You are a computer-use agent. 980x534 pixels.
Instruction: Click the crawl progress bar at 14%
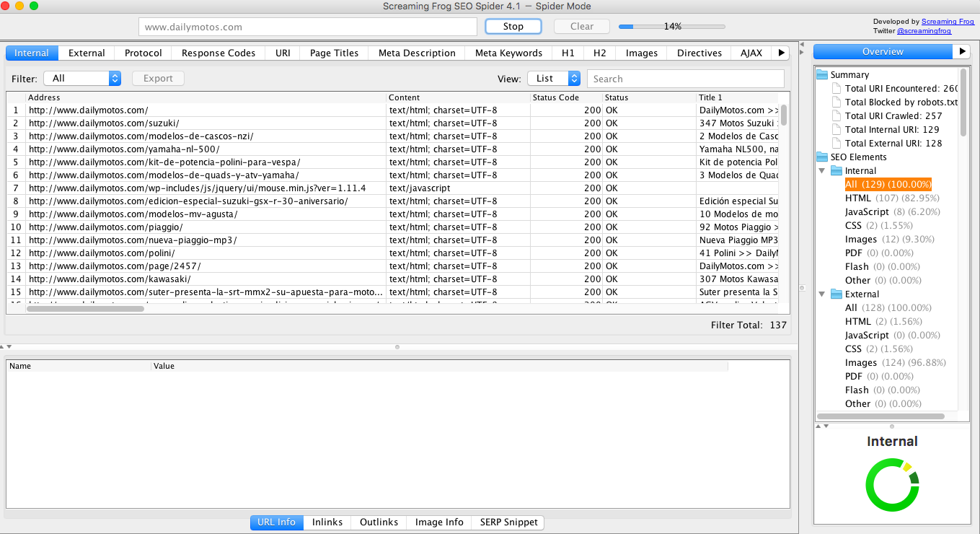point(671,27)
